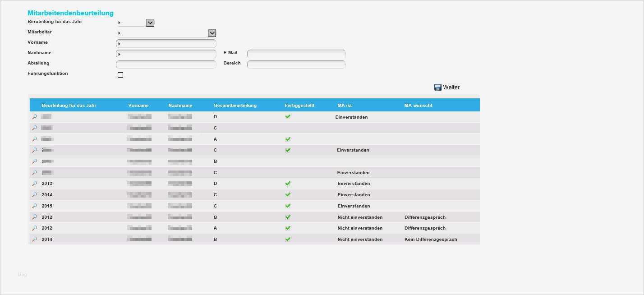
Task: Open the Mitarbeiter dropdown
Action: (x=212, y=33)
